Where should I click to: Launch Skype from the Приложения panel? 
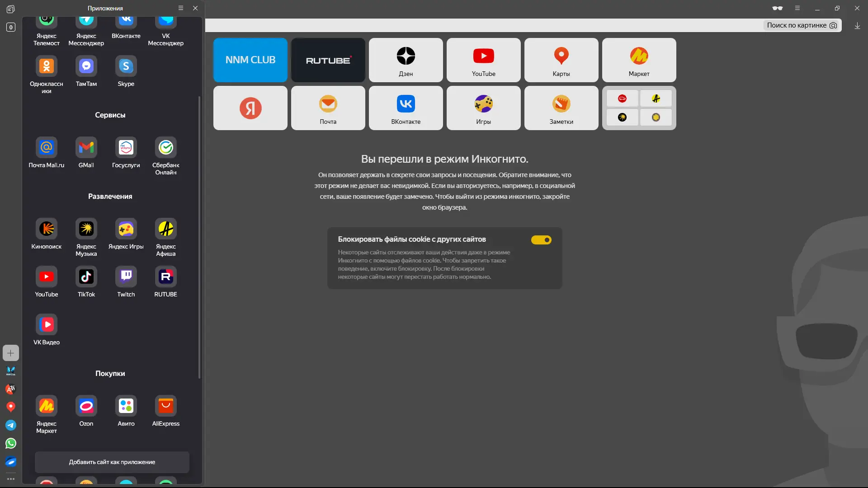click(126, 66)
